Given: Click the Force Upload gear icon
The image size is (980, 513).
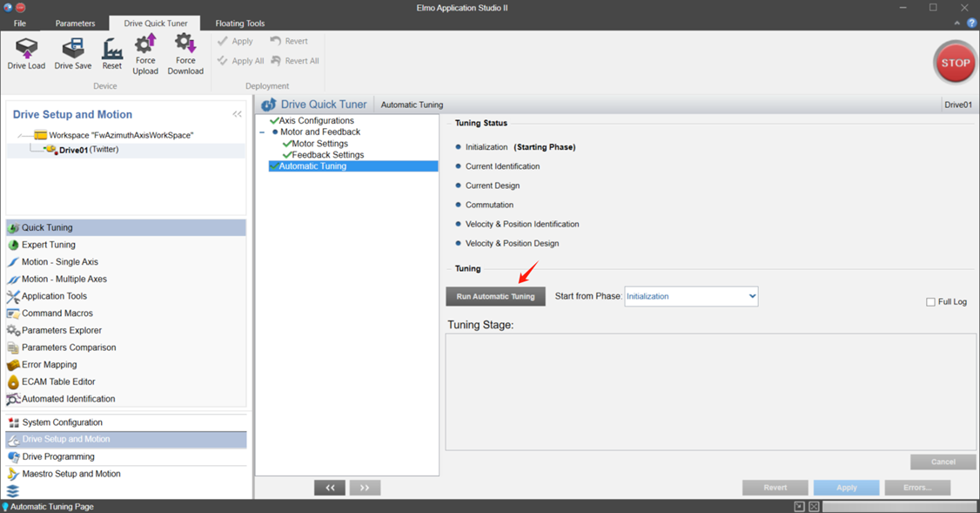Looking at the screenshot, I should coord(145,44).
